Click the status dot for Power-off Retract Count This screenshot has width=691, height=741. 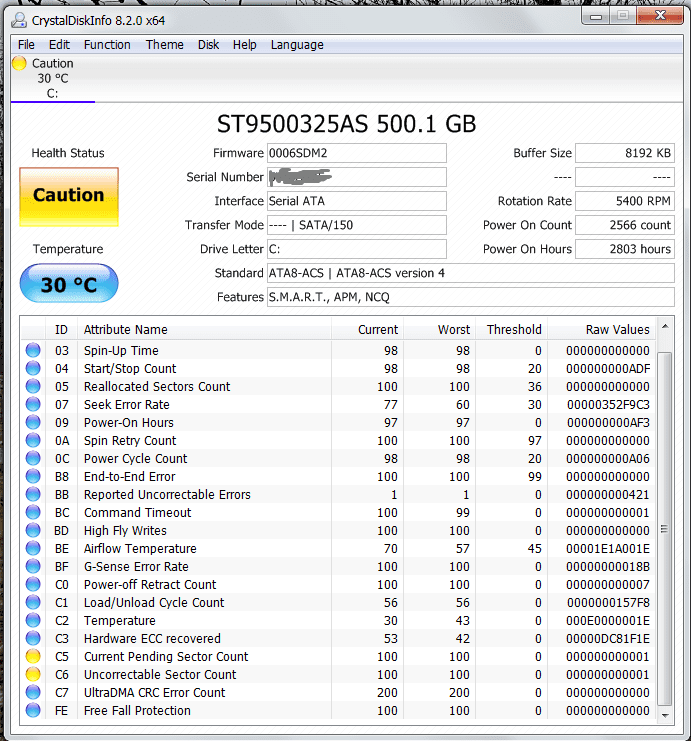[x=33, y=584]
